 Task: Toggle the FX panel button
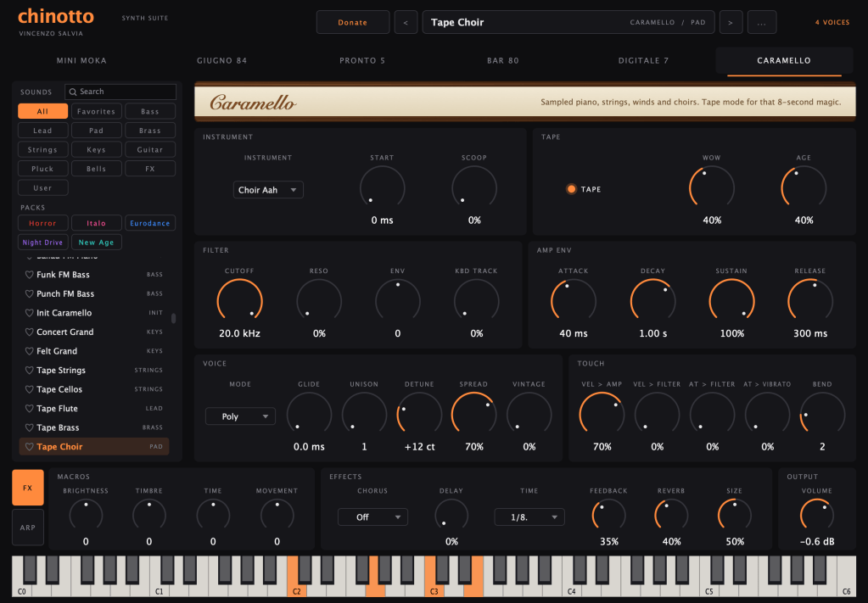[28, 488]
